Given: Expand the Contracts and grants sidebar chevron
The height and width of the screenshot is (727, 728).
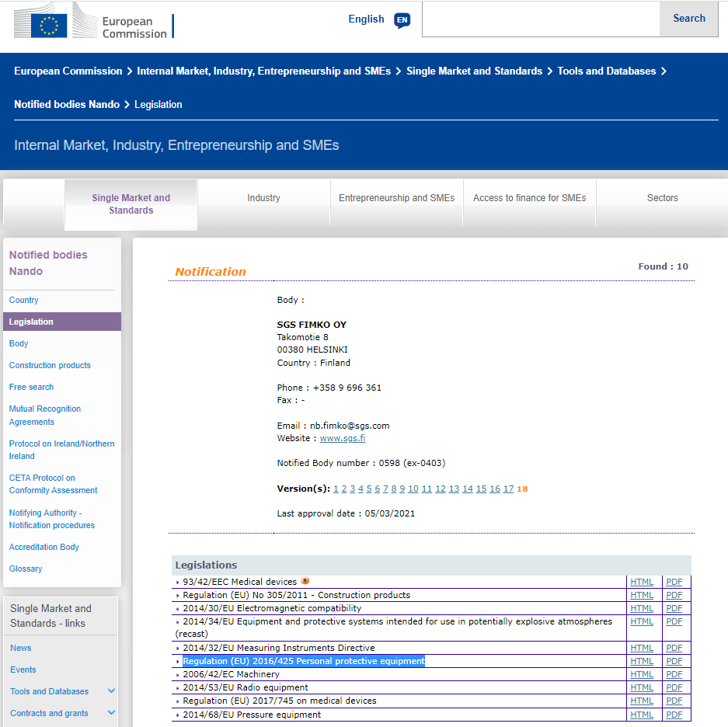Looking at the screenshot, I should [x=111, y=713].
